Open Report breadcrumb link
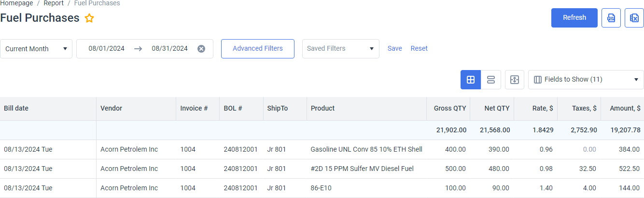Screen dimensions: 644x198 54,3
